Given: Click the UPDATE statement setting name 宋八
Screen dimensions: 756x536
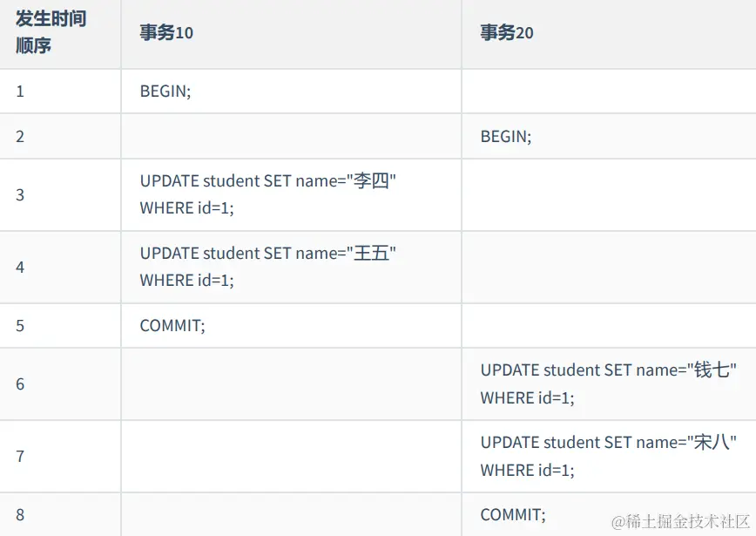Looking at the screenshot, I should (x=608, y=456).
